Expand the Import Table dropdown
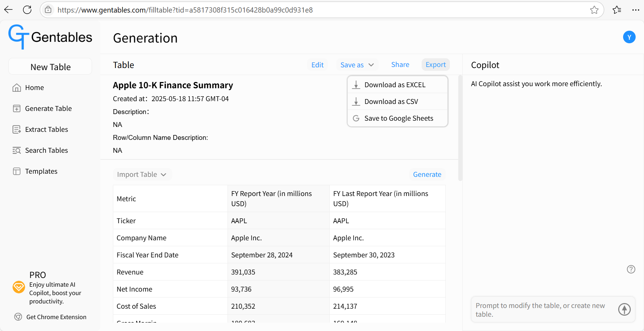 pyautogui.click(x=142, y=174)
